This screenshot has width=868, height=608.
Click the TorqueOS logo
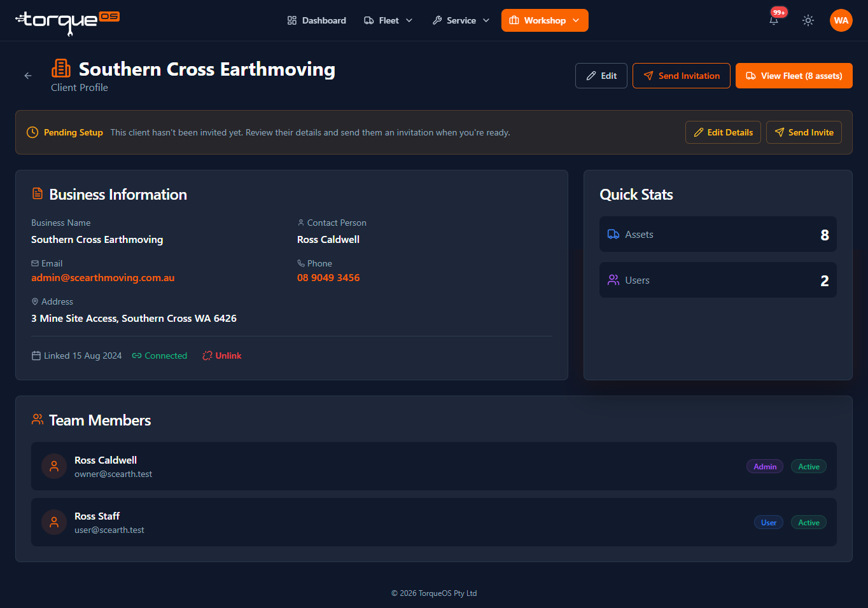click(67, 22)
